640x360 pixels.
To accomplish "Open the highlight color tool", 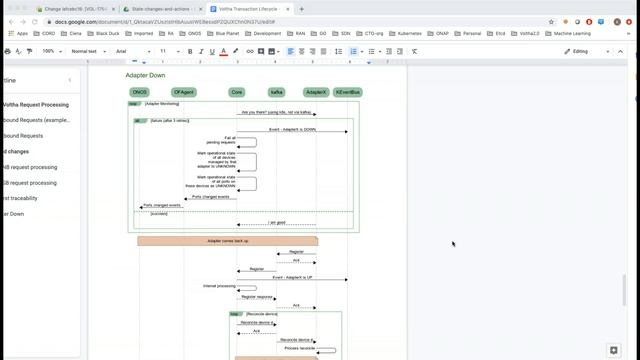I will pos(236,51).
